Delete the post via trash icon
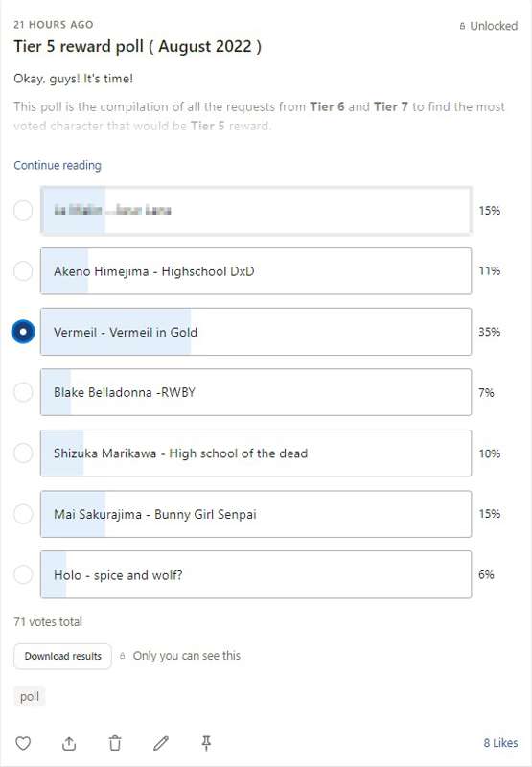Screen dimensions: 532x767 coord(115,743)
